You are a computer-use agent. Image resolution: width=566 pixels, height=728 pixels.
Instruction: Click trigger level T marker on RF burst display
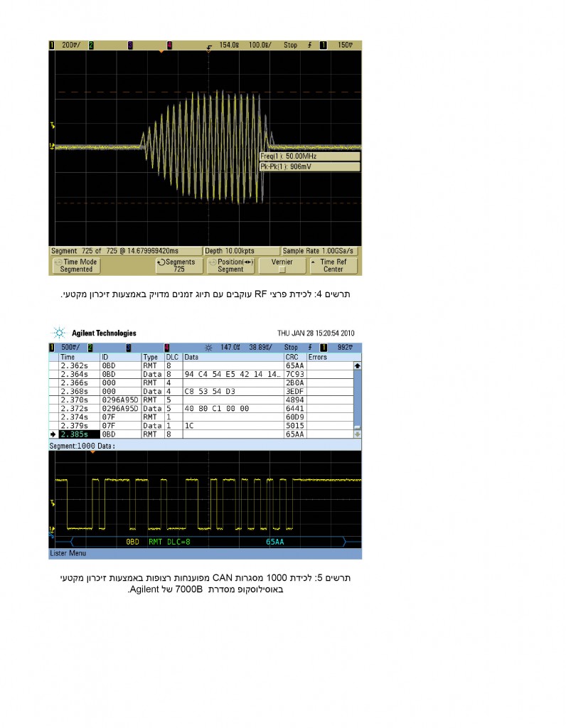(53, 125)
